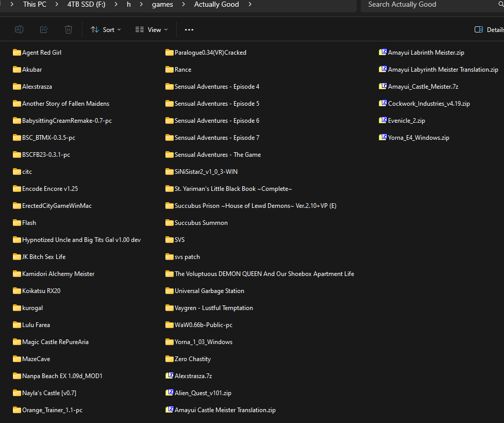Click the BabysittingCreamRemake-0.7-pc folder name
Viewport: 504px width, 423px height.
(x=67, y=121)
